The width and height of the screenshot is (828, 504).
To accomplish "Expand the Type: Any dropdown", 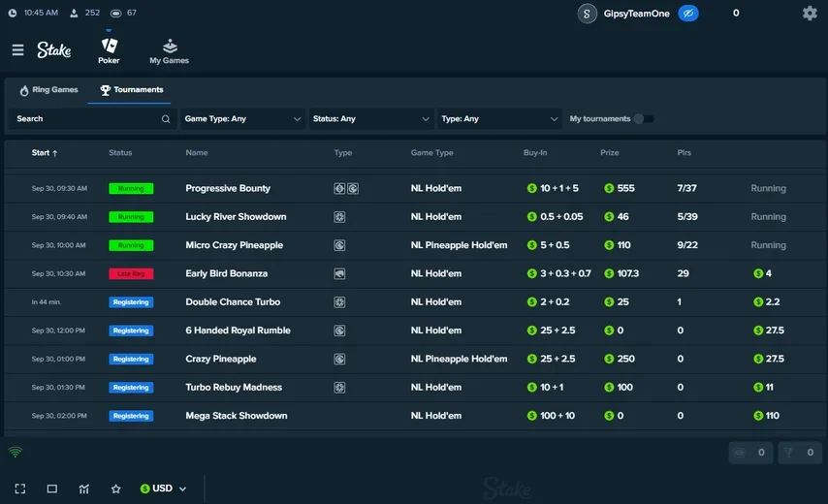I will click(x=499, y=119).
